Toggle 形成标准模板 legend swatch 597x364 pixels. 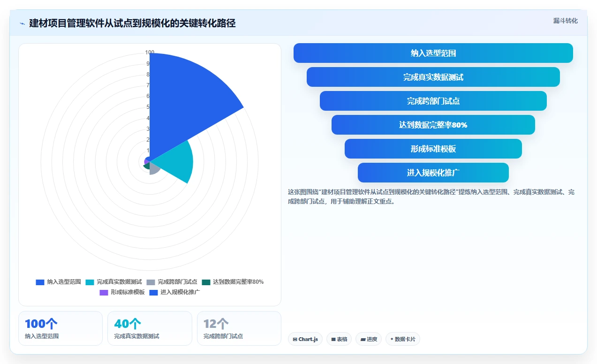tap(104, 292)
